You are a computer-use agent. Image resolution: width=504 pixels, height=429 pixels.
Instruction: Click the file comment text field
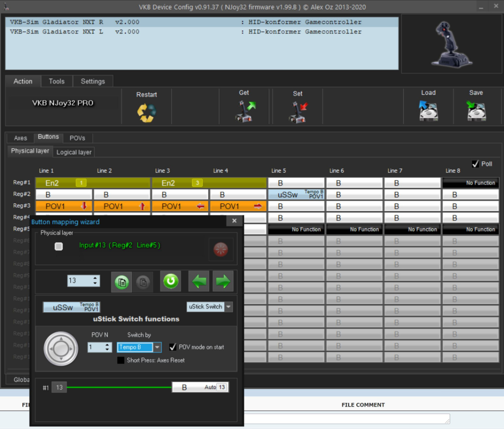click(x=347, y=419)
